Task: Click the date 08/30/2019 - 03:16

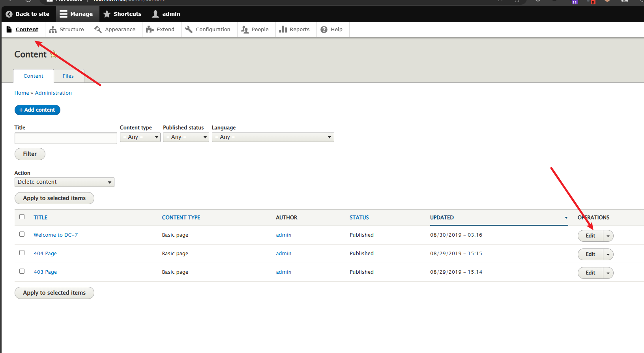Action: tap(456, 235)
